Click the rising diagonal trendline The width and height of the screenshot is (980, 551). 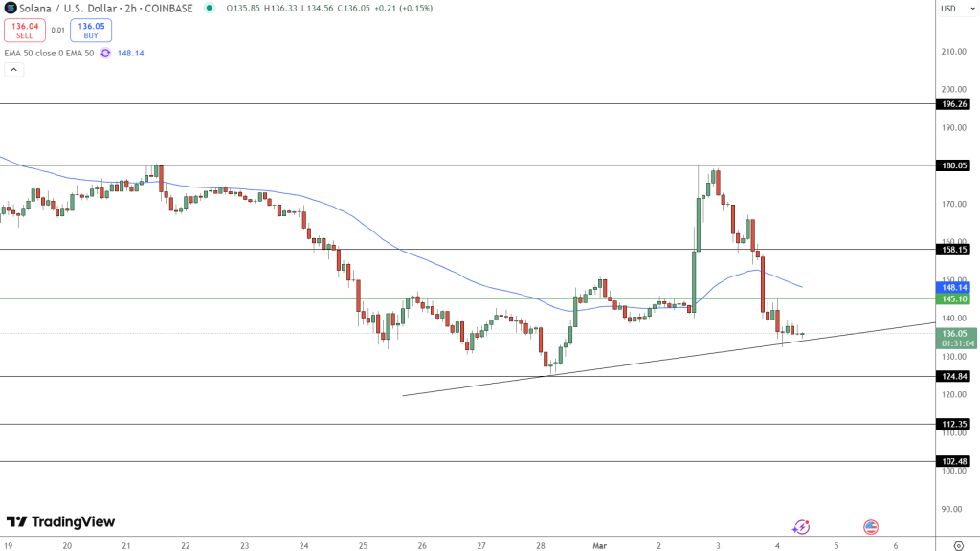coord(669,359)
